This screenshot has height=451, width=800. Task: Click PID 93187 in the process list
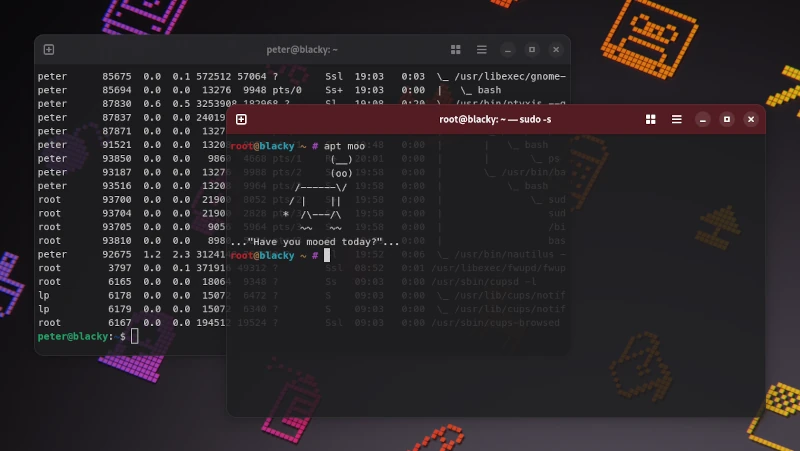(116, 172)
